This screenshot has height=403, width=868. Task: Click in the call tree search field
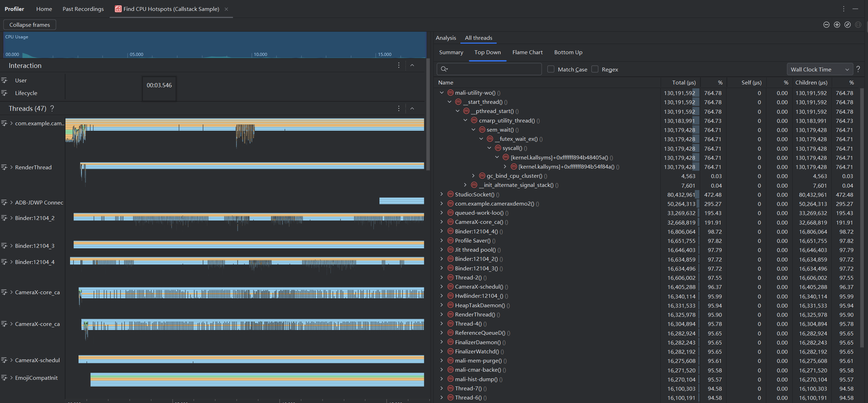[493, 69]
